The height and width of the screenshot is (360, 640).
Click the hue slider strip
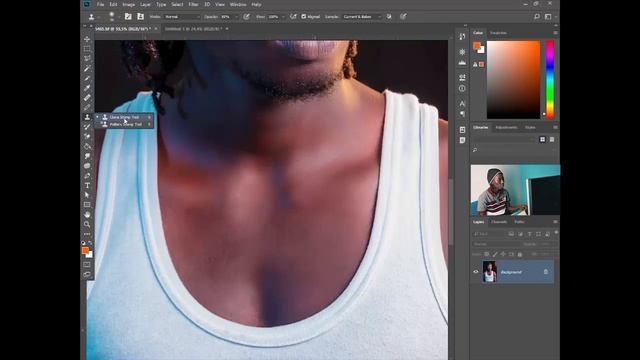[x=550, y=79]
